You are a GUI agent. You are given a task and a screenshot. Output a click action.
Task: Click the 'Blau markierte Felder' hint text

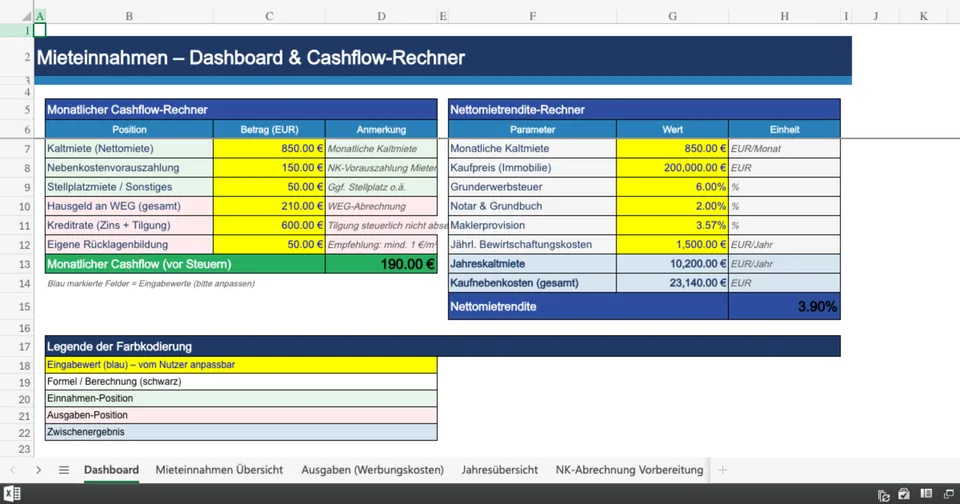pos(151,284)
